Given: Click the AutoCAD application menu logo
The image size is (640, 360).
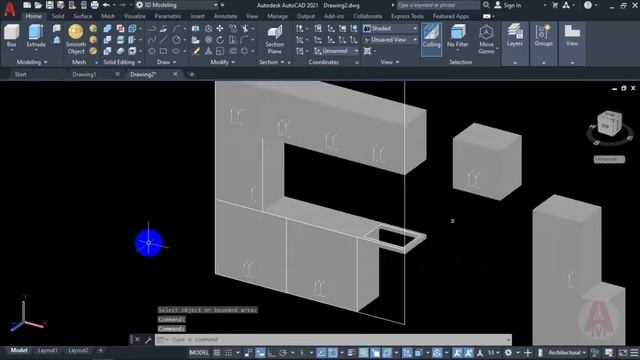Looking at the screenshot, I should (x=9, y=9).
